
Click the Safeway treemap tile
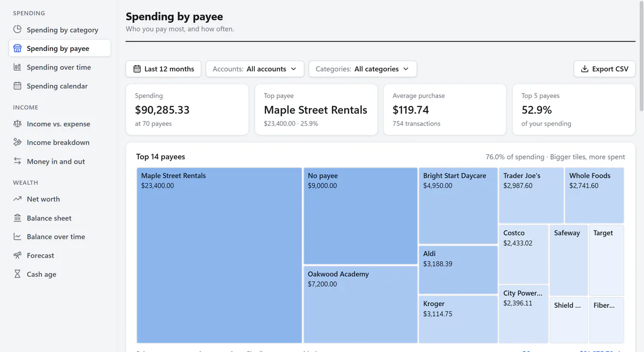(568, 260)
